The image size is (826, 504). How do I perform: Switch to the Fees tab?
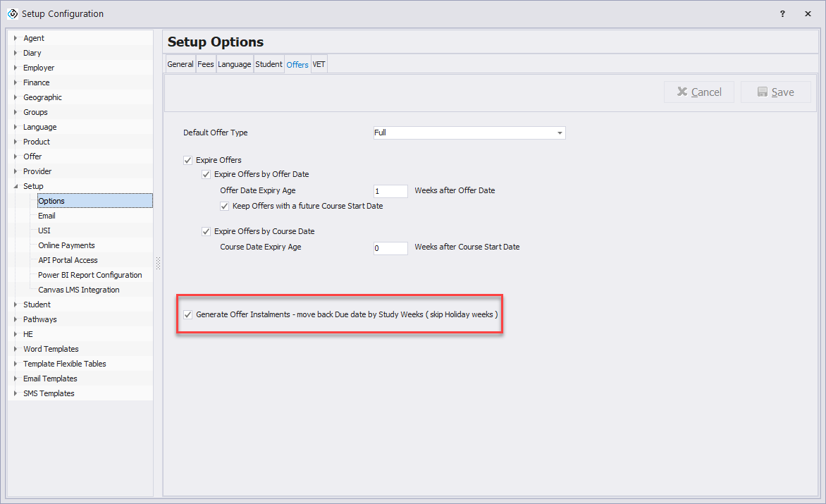tap(206, 64)
